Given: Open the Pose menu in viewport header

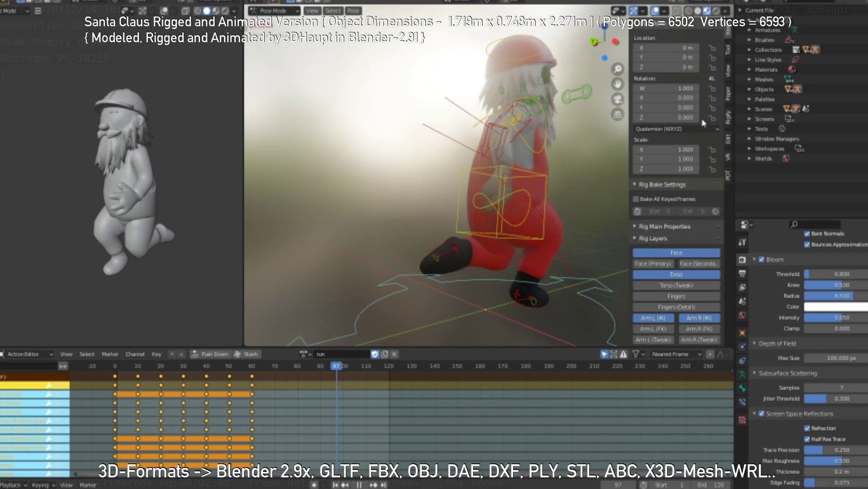Looking at the screenshot, I should [x=353, y=11].
